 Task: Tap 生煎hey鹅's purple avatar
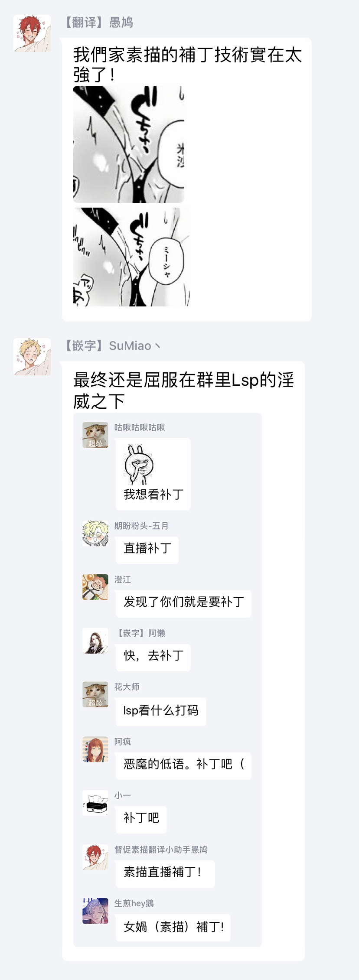pos(95,911)
